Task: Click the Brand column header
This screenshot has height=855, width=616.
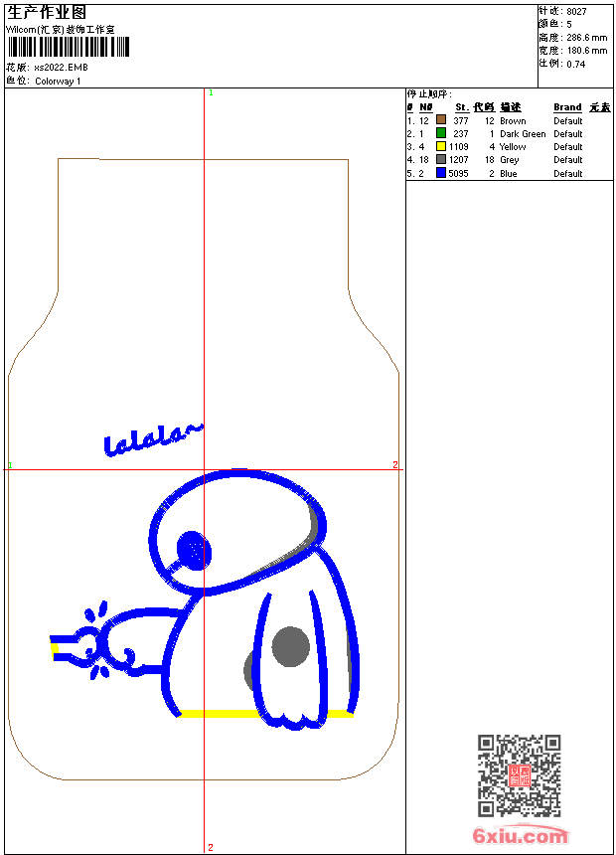Action: pyautogui.click(x=567, y=107)
